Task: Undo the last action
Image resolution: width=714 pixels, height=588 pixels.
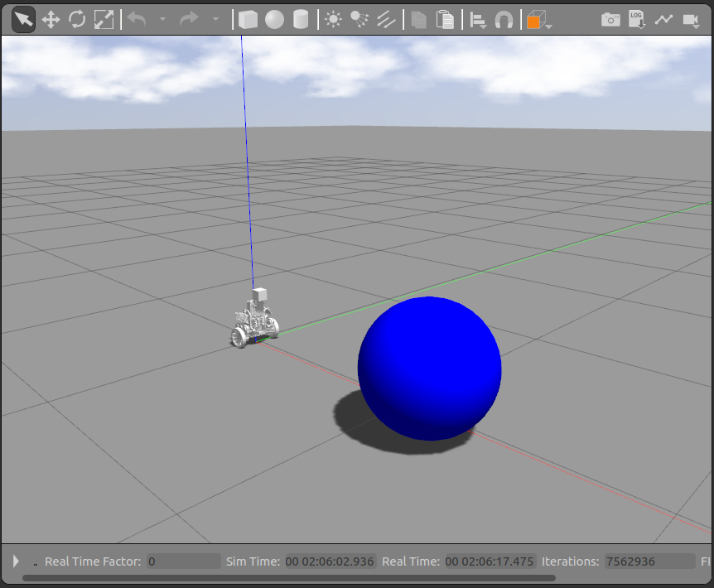Action: tap(137, 20)
